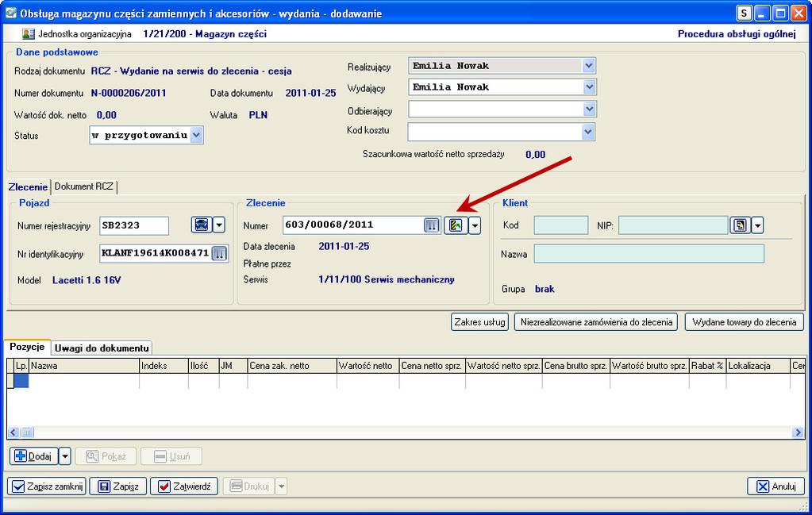Screen dimensions: 812x515
Task: Click the Zakres usług button
Action: click(x=479, y=322)
